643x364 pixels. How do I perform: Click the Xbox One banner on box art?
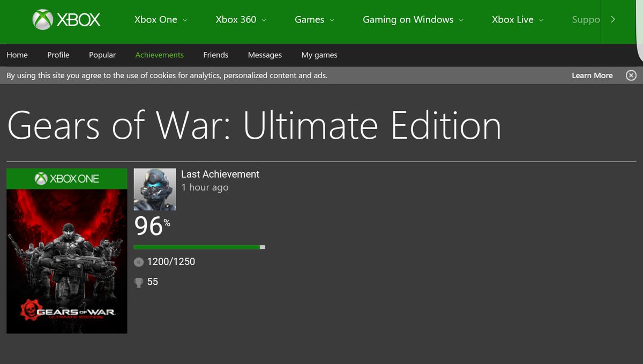point(67,178)
